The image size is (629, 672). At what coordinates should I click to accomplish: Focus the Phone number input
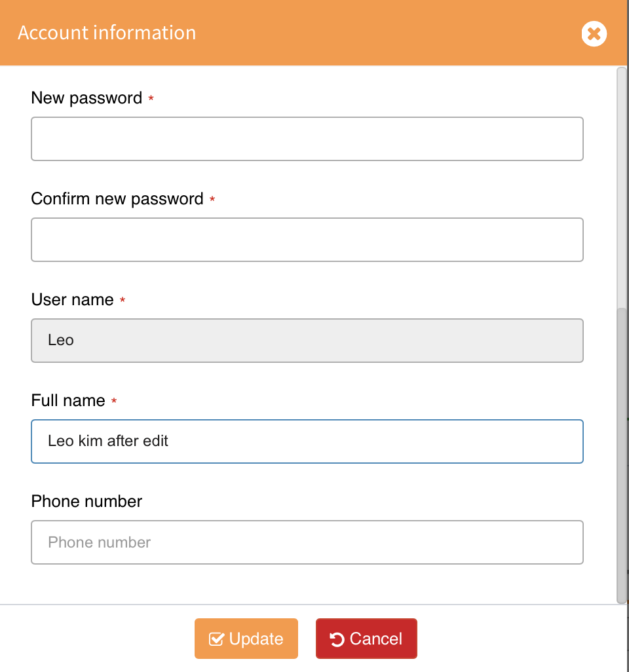pyautogui.click(x=307, y=542)
